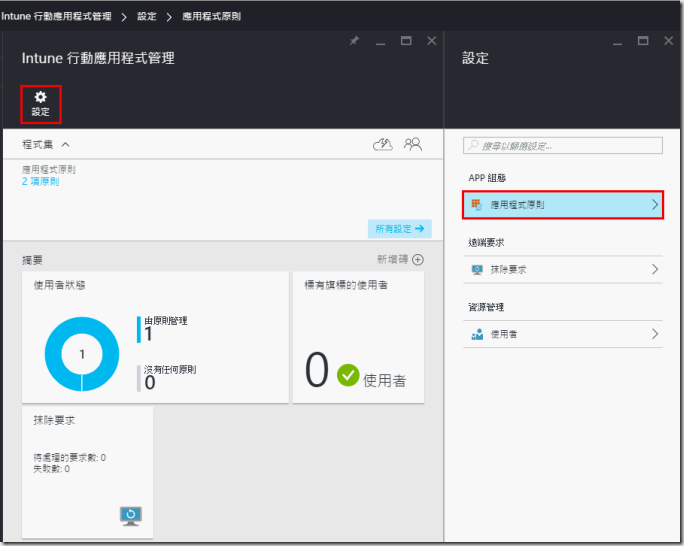Focus the settings search field
The width and height of the screenshot is (684, 546).
[563, 146]
